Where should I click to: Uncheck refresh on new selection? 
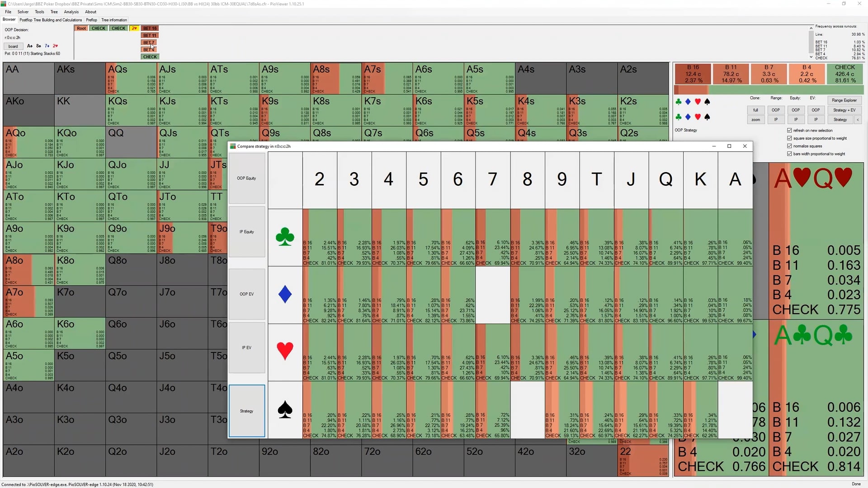[x=789, y=130]
